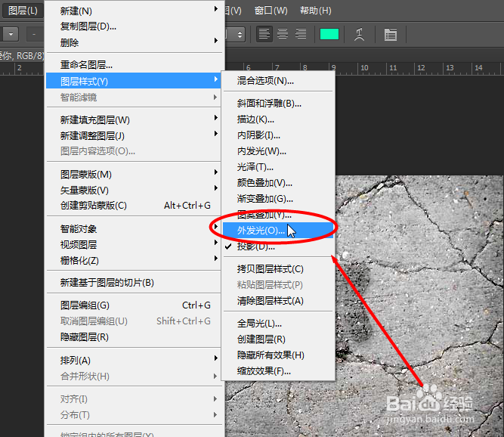The height and width of the screenshot is (437, 504).
Task: Click the cracked concrete canvas image
Action: coord(419,305)
